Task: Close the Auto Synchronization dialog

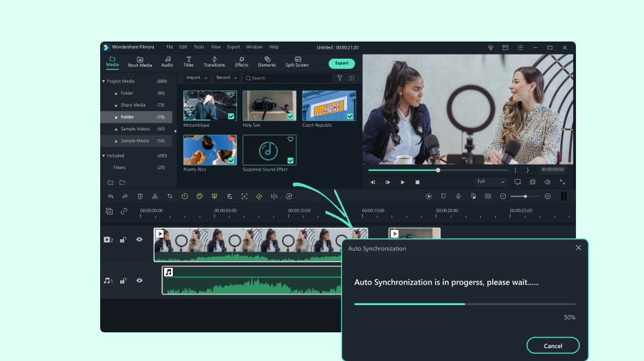Action: [x=578, y=248]
